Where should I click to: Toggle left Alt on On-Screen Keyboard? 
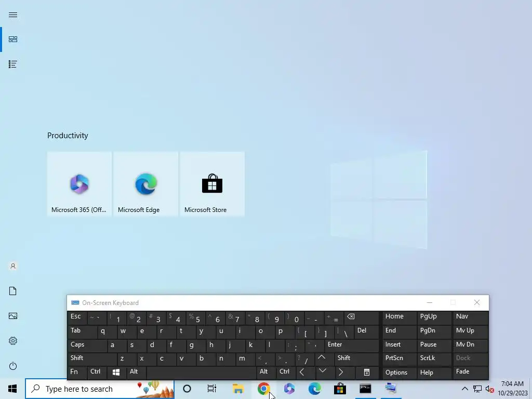[x=137, y=373]
